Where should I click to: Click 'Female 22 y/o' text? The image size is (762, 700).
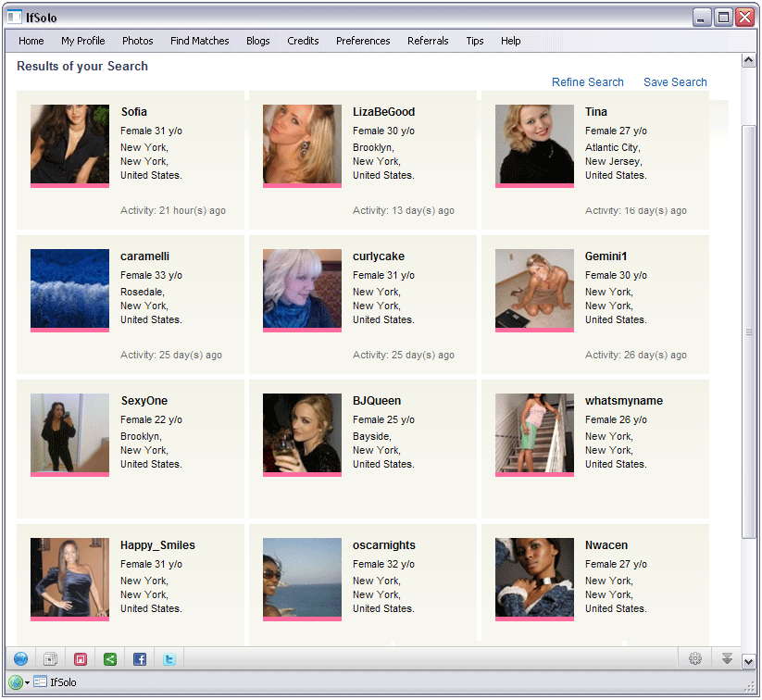pos(151,419)
